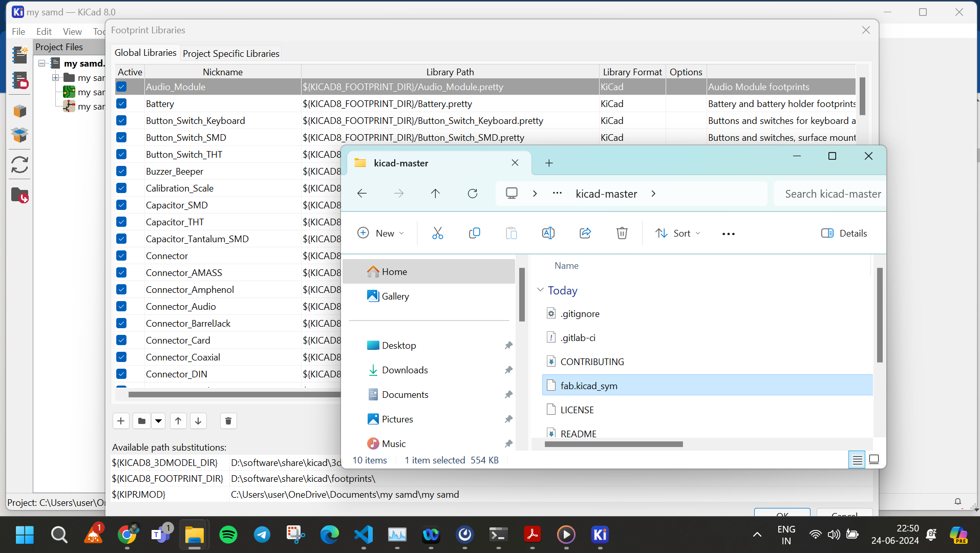The width and height of the screenshot is (980, 553).
Task: Delete selected file in Explorer toolbar
Action: 622,233
